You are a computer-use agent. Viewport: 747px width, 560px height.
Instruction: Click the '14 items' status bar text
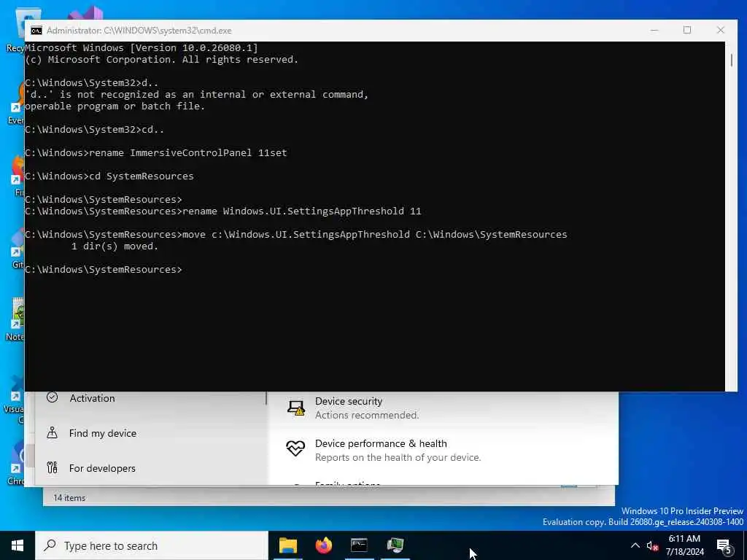click(69, 497)
